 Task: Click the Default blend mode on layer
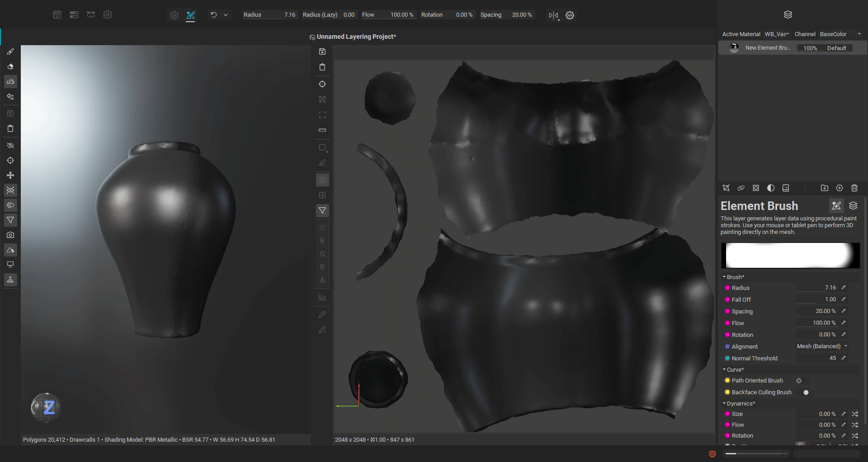[x=836, y=48]
